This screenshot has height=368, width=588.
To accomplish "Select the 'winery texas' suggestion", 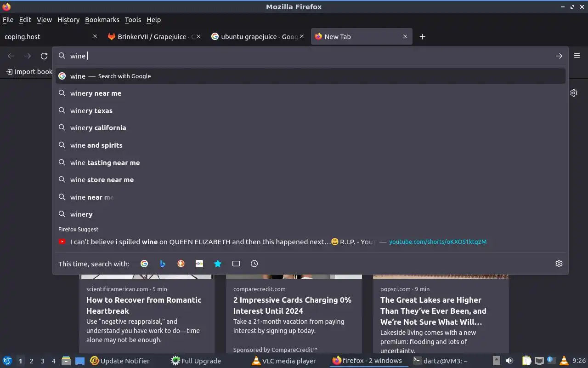I will click(x=311, y=111).
